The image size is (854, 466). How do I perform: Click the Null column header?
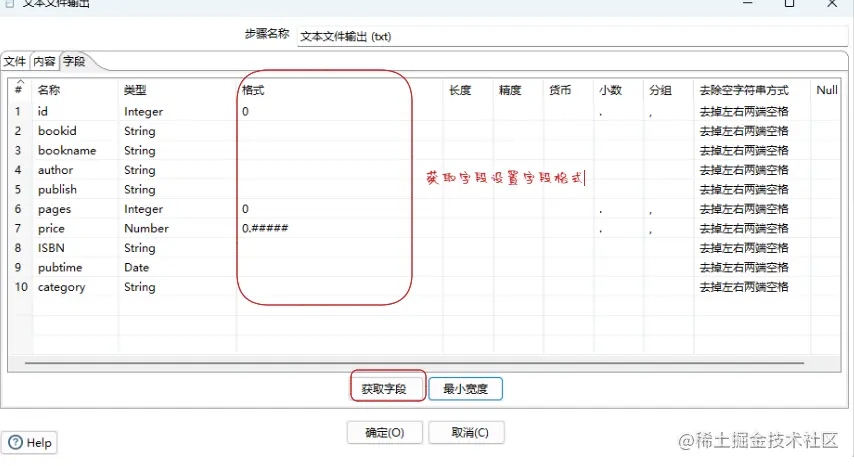pos(827,90)
